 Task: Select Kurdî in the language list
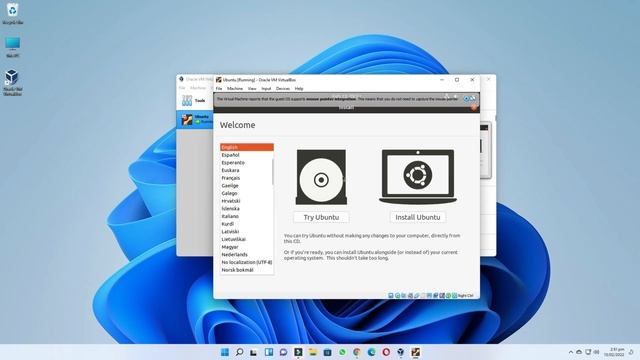[247, 224]
